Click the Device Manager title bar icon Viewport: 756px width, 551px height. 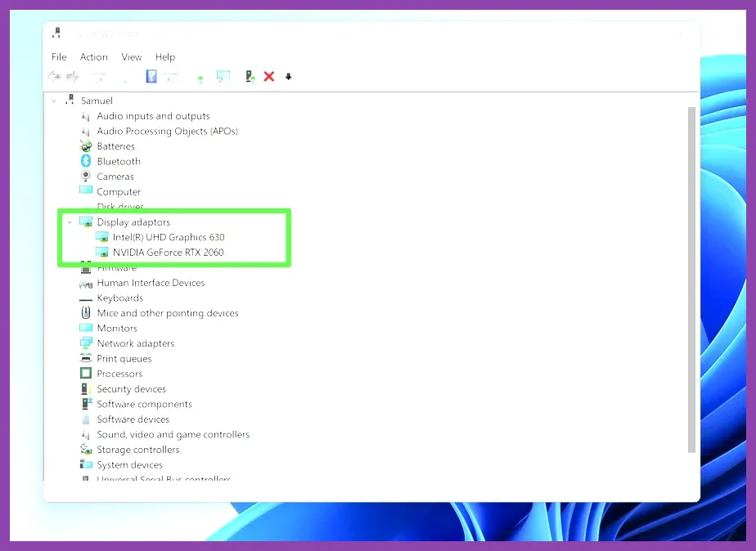(x=56, y=33)
